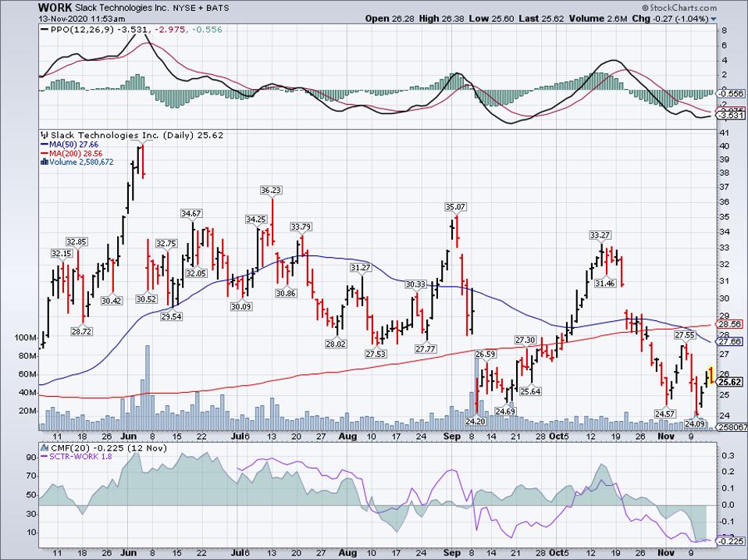Click the red MA(200) line swatch in the legend
This screenshot has height=560, width=748.
click(x=45, y=154)
